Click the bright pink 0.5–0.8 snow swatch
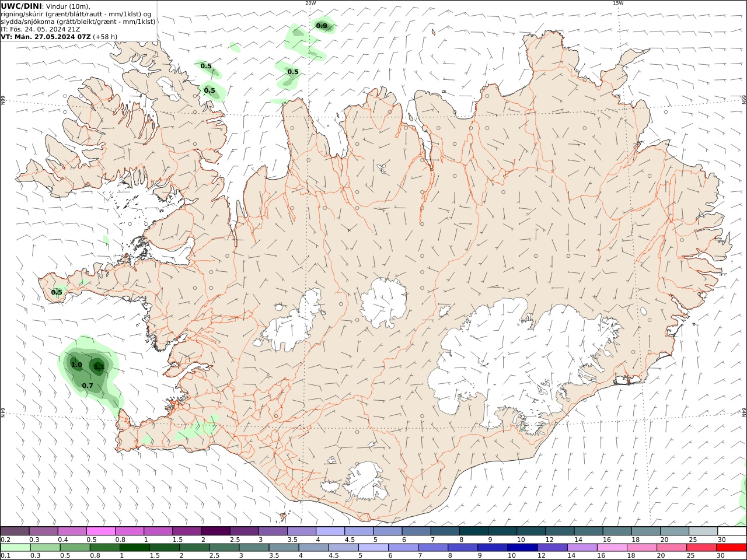747x560 pixels. tap(101, 531)
